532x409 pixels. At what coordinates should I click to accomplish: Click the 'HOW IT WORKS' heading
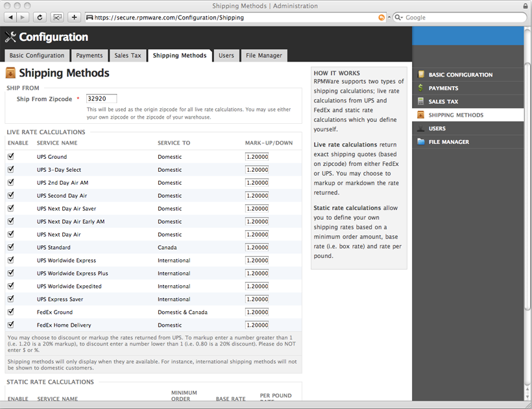(x=337, y=73)
